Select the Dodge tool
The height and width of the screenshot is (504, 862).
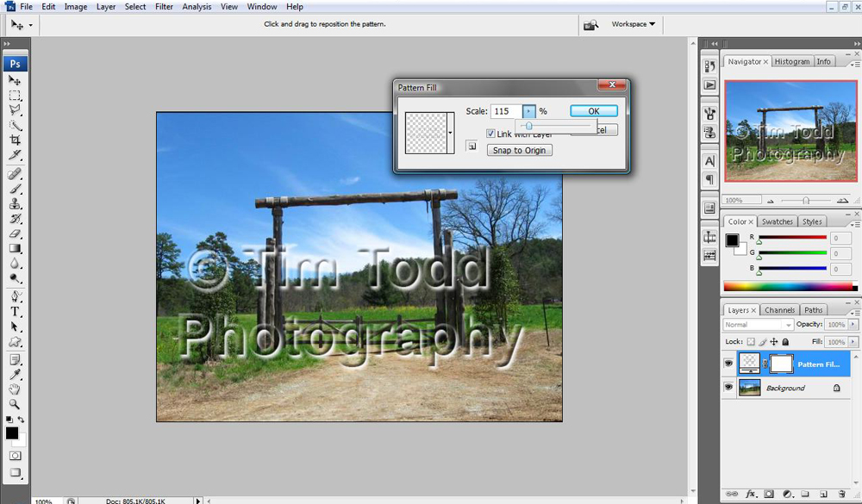(15, 278)
